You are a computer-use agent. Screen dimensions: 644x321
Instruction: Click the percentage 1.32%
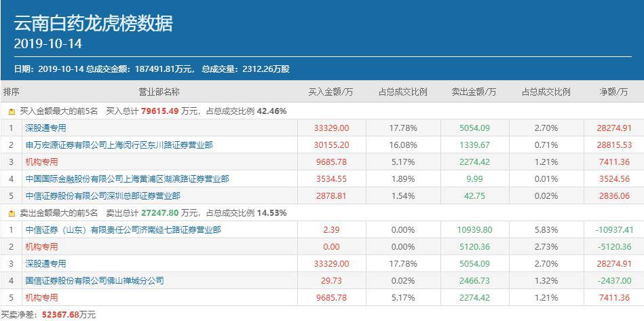click(x=546, y=281)
